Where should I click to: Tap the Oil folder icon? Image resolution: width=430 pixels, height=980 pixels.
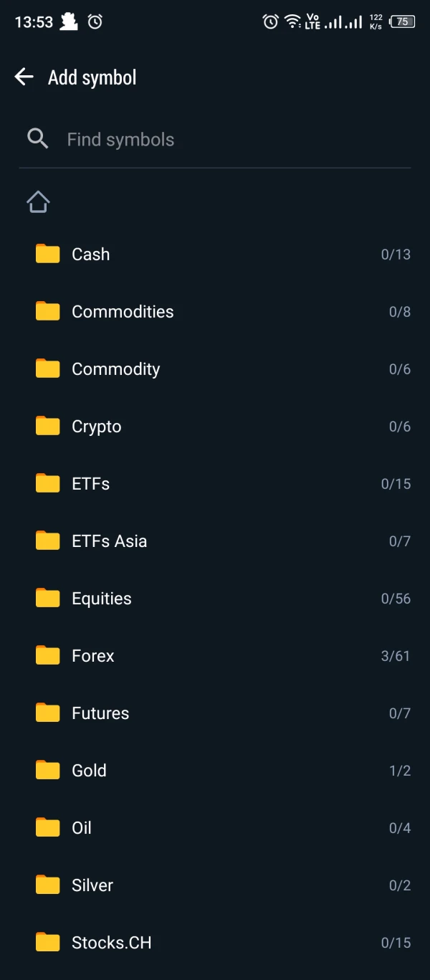[x=48, y=827]
